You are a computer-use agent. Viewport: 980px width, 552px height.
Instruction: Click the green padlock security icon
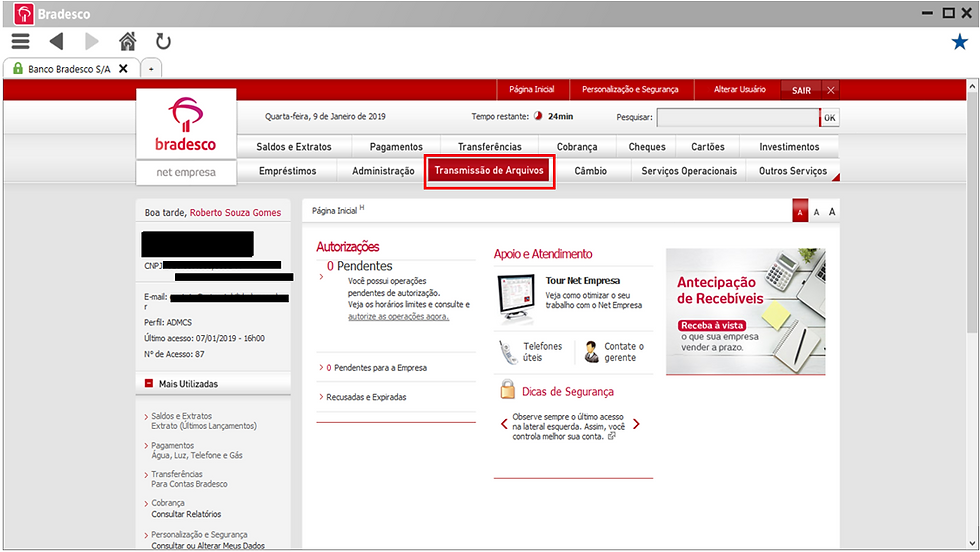pyautogui.click(x=18, y=68)
